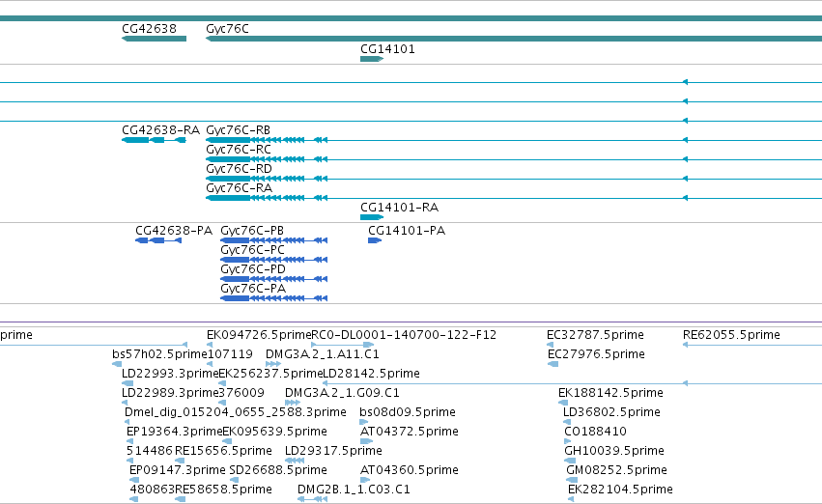822x504 pixels.
Task: Select the bs57h02.5prime EST
Action: point(117,364)
